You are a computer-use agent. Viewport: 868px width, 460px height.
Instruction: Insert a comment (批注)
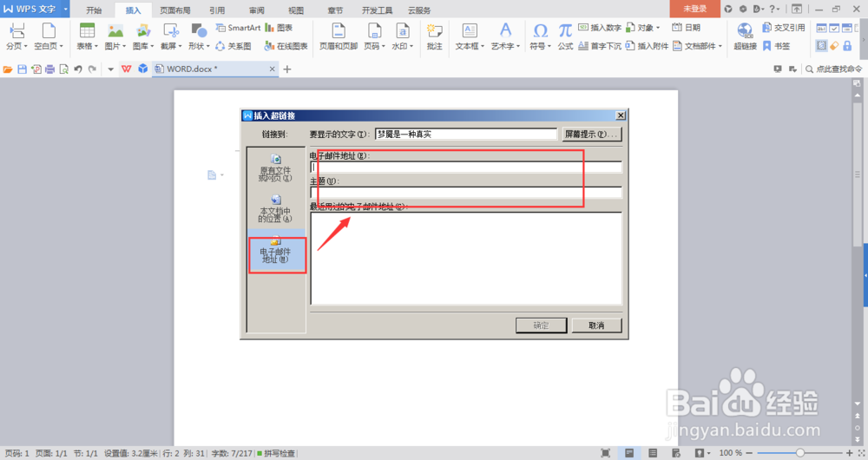tap(435, 36)
